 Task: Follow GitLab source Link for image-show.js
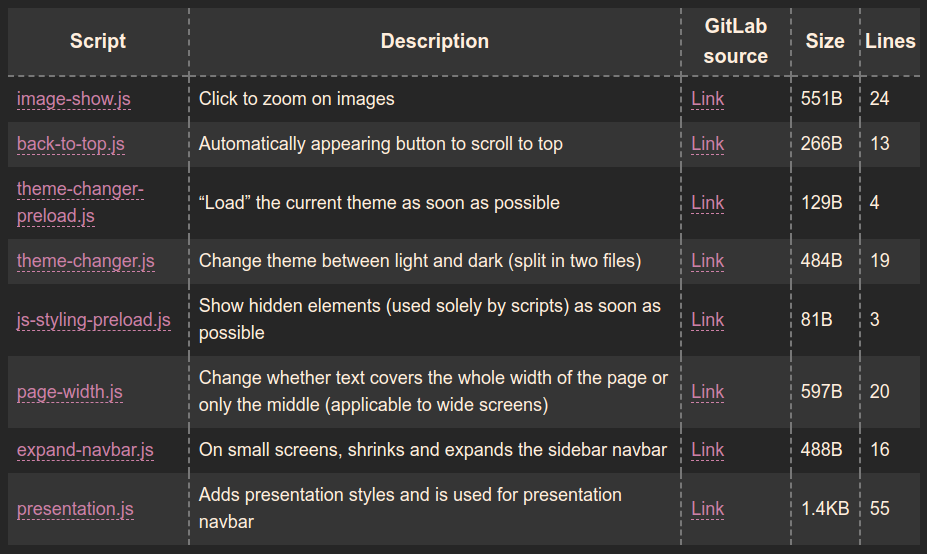[x=708, y=99]
